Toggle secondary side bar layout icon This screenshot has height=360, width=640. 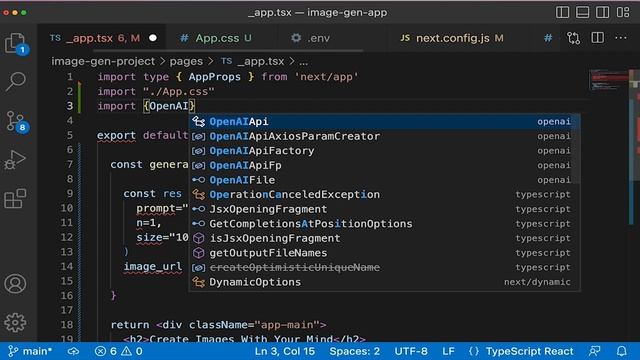click(x=602, y=12)
